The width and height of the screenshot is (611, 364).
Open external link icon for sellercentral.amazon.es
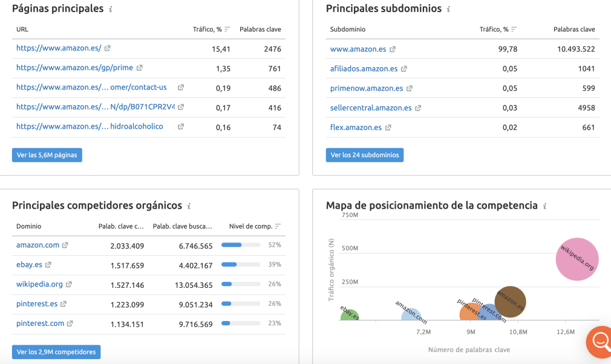click(x=418, y=108)
